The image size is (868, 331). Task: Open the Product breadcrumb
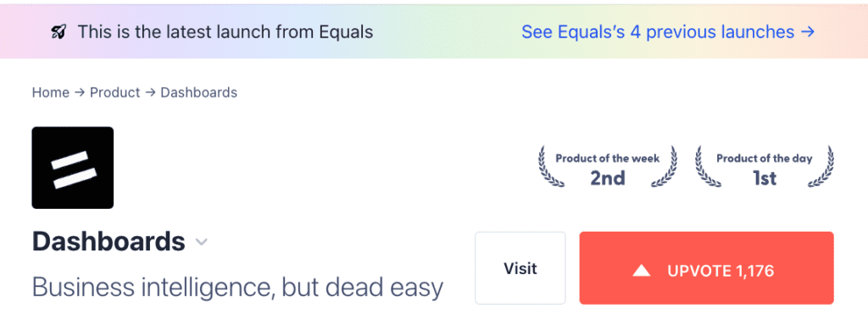point(115,93)
